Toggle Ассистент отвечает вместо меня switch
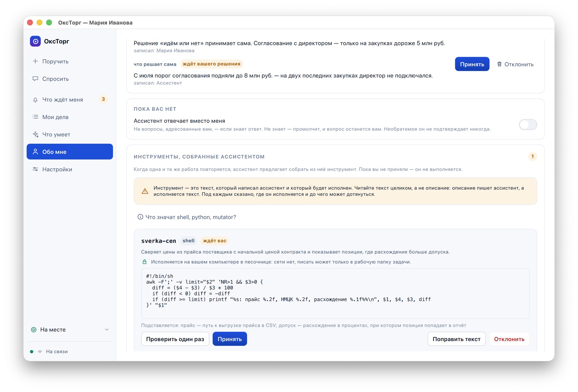 point(528,124)
